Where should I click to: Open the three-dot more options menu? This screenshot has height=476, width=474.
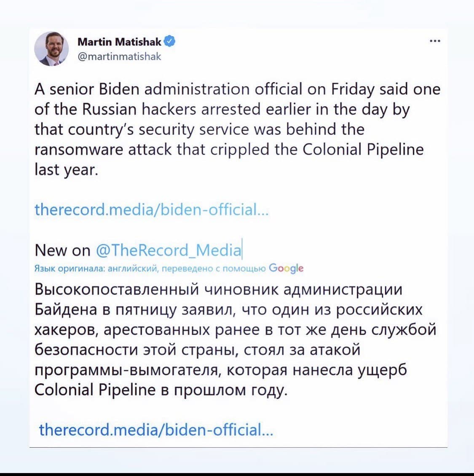point(435,41)
